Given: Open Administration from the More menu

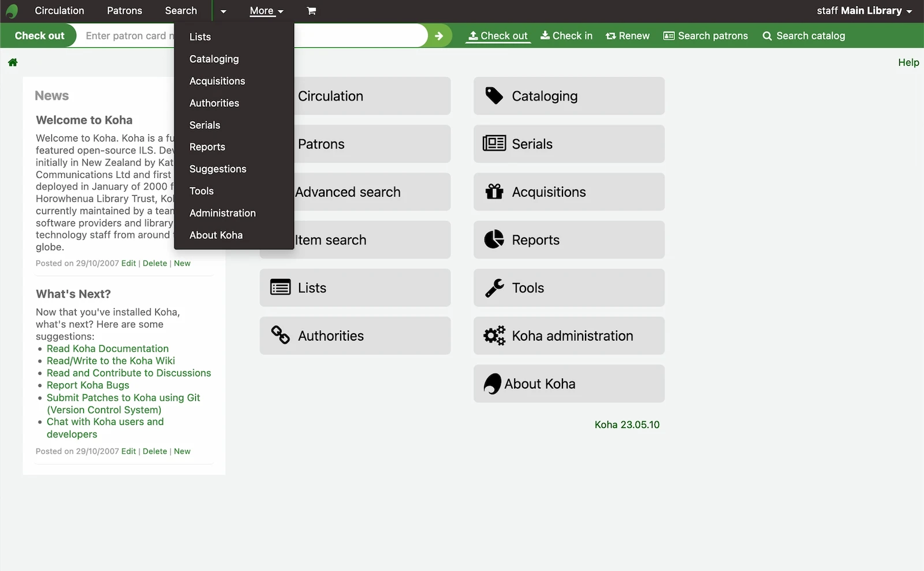Looking at the screenshot, I should pos(234,212).
